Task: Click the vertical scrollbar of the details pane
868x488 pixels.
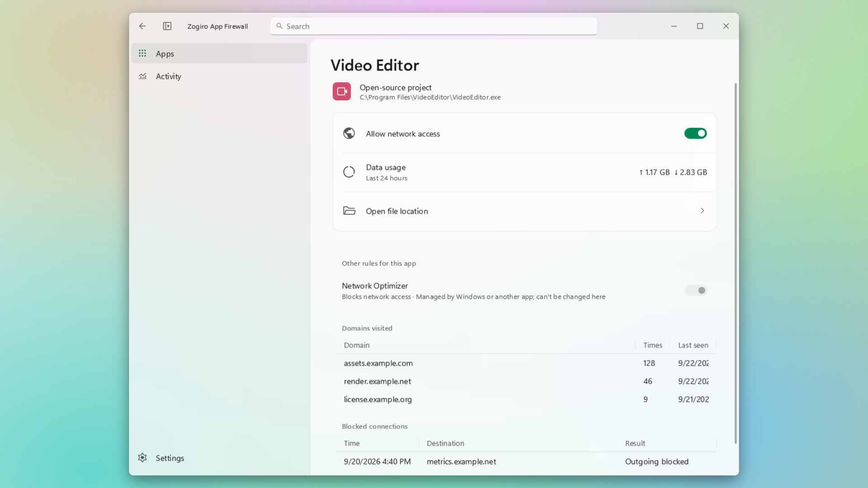Action: click(736, 263)
